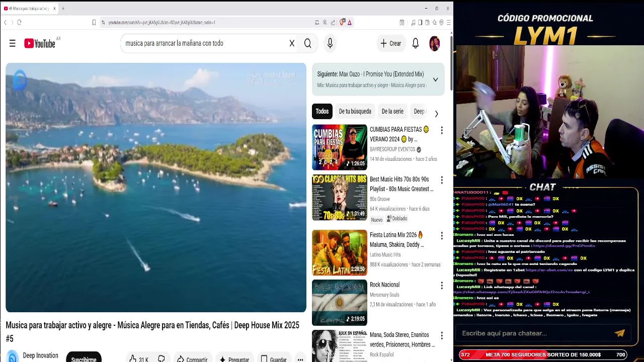Click the magnifier search button
Image resolution: width=644 pixels, height=362 pixels.
point(307,43)
